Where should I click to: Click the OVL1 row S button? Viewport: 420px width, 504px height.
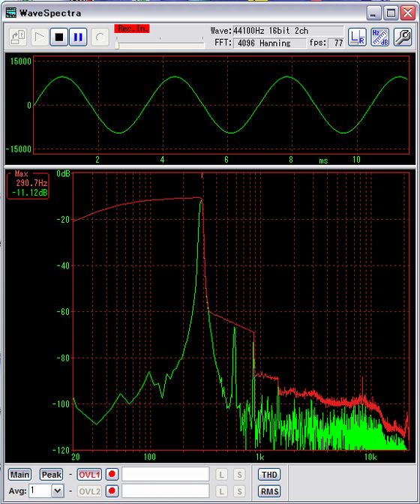pyautogui.click(x=239, y=475)
